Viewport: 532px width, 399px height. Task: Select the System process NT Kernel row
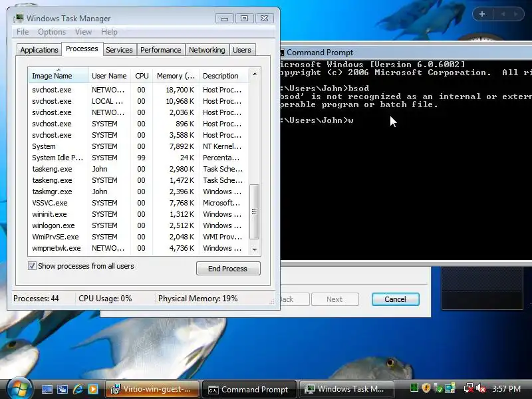click(x=139, y=146)
